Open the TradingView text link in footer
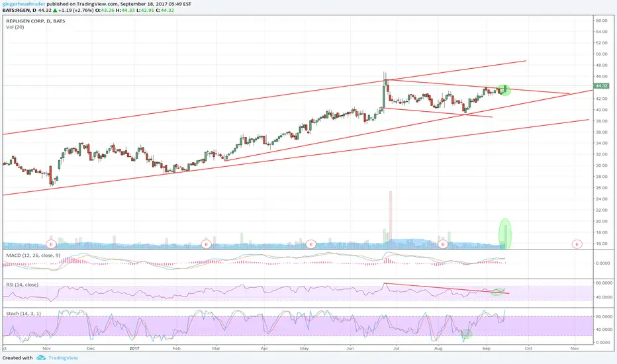This screenshot has width=617, height=364. point(63,357)
